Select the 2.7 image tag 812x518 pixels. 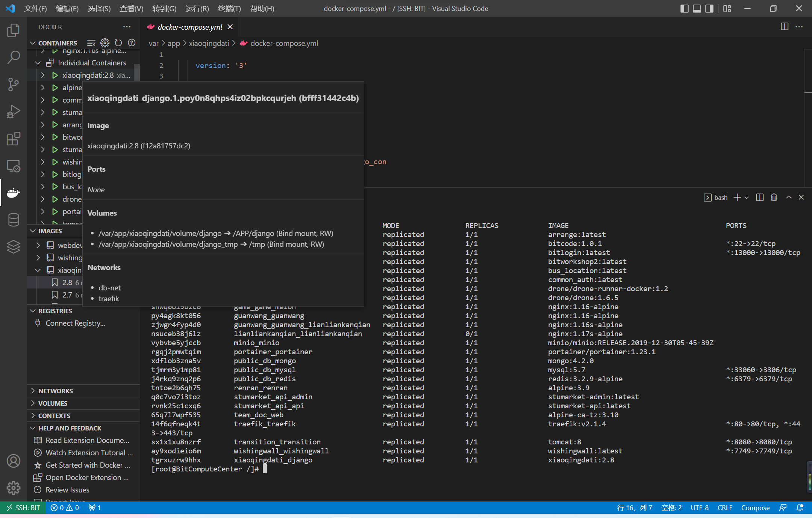tap(67, 295)
